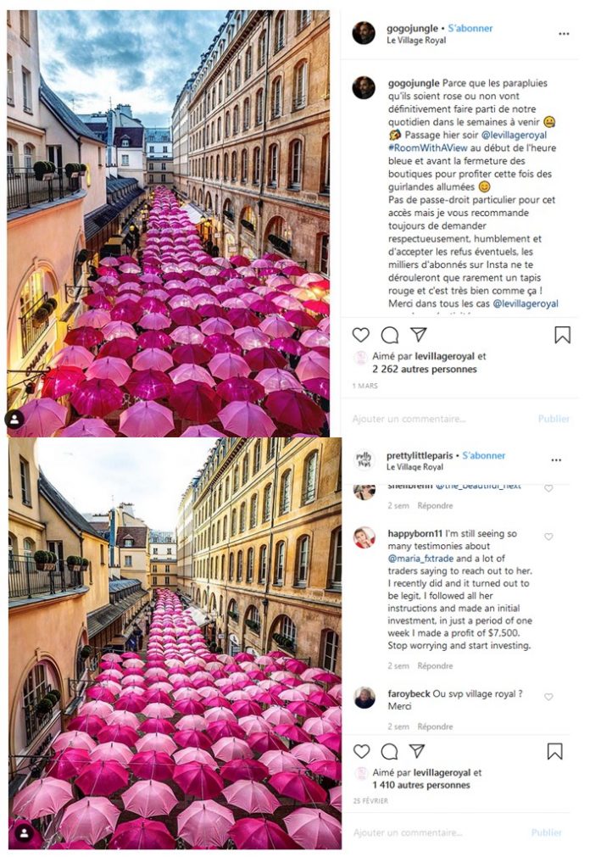Show tagged people icon on top photo
Screen dimensions: 601x868
click(15, 420)
